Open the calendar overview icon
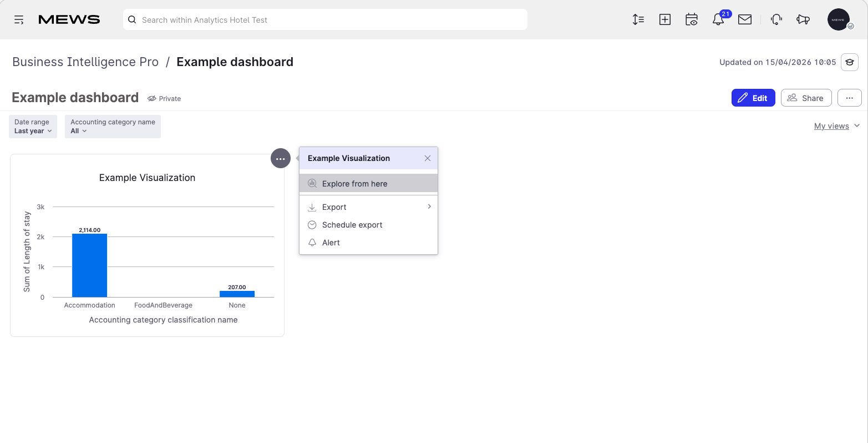This screenshot has width=868, height=443. (692, 20)
